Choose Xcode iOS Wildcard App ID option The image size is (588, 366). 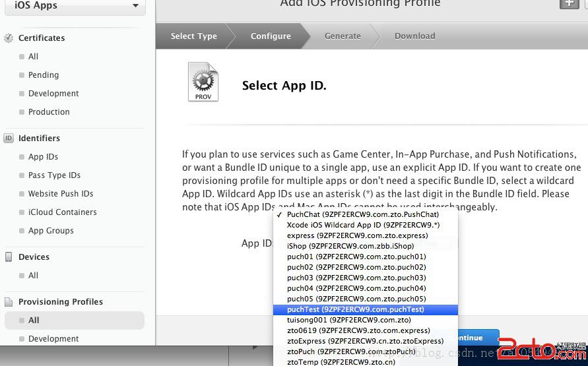coord(363,225)
